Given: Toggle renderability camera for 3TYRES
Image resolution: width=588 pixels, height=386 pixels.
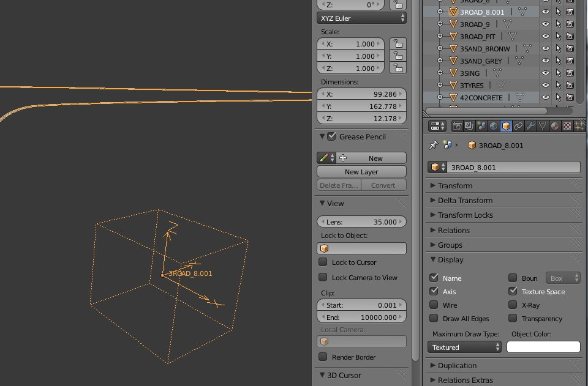Looking at the screenshot, I should click(570, 85).
